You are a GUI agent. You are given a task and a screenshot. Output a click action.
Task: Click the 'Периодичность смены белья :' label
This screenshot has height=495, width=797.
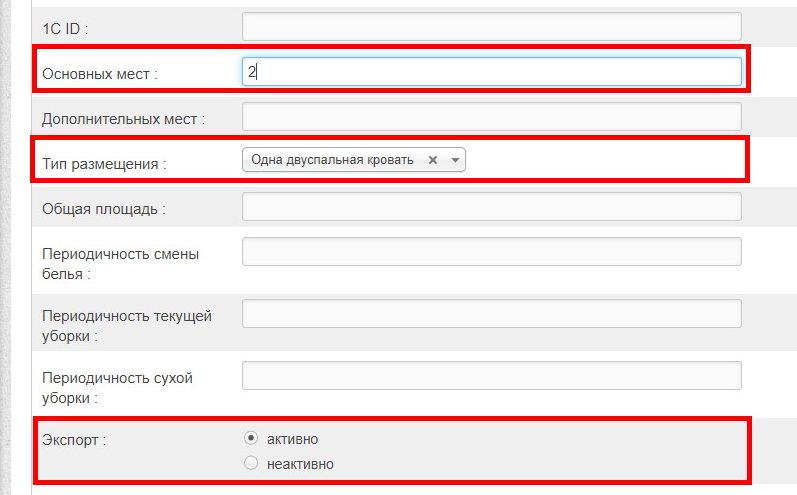point(120,264)
